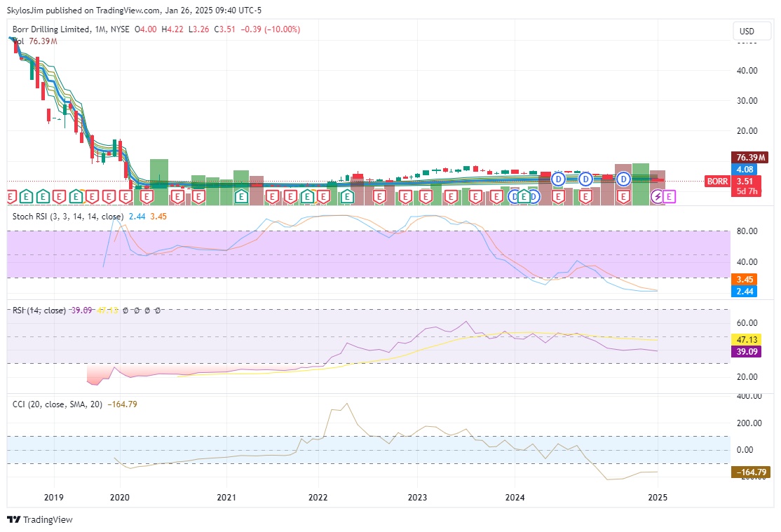Image resolution: width=781 pixels, height=532 pixels.
Task: Click the -164.79 CCI value label
Action: (750, 473)
